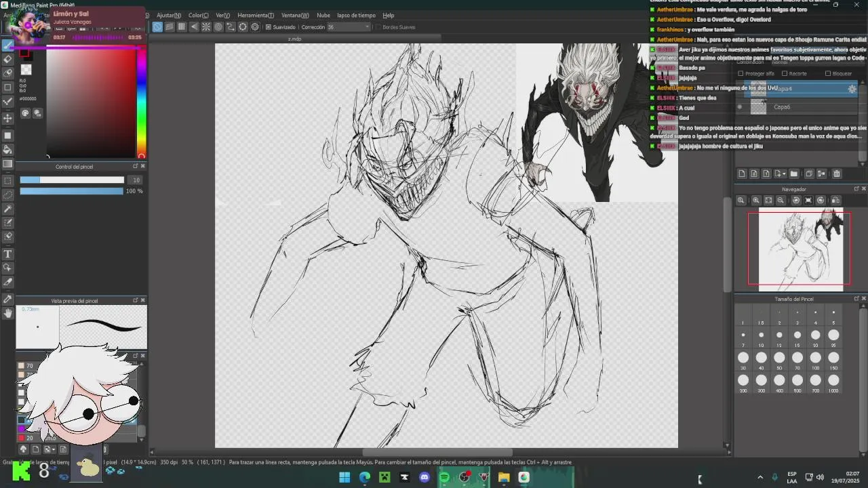868x488 pixels.
Task: Add a layer folder
Action: coord(794,174)
